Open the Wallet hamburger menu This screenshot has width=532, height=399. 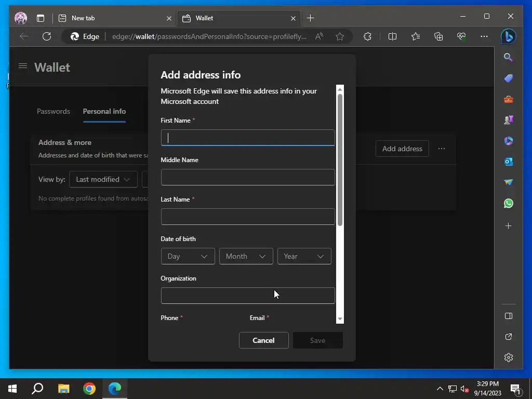23,66
